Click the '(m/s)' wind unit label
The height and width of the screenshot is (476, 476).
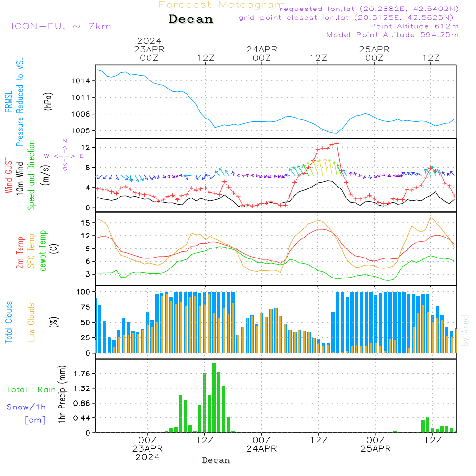46,175
